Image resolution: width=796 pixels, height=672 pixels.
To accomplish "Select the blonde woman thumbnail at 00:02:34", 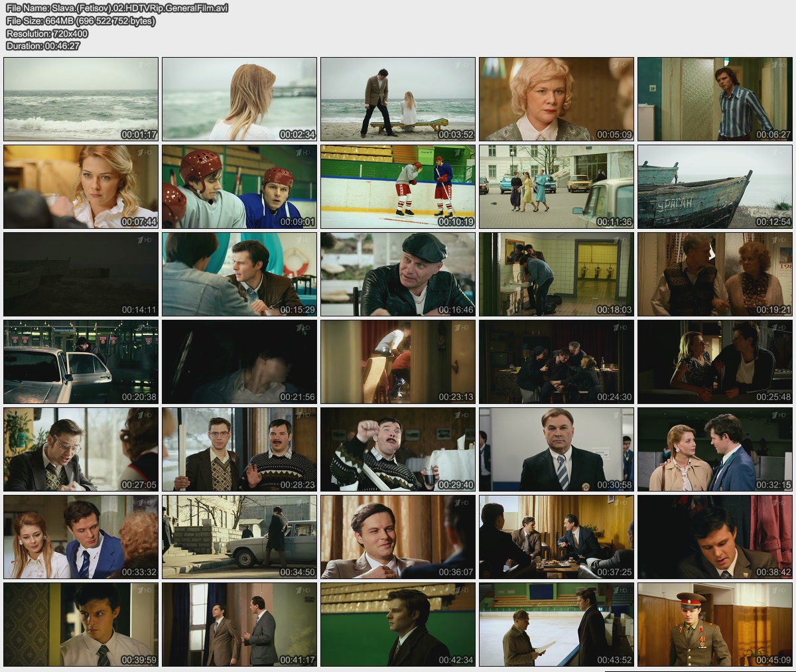I will pos(239,99).
